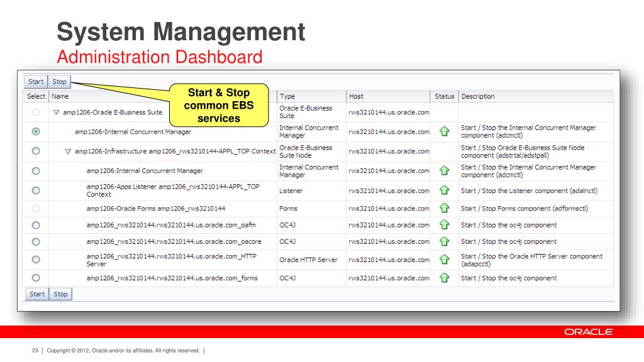Select the radio button for the _forms OC4J row
This screenshot has height=362, width=644.
(36, 278)
